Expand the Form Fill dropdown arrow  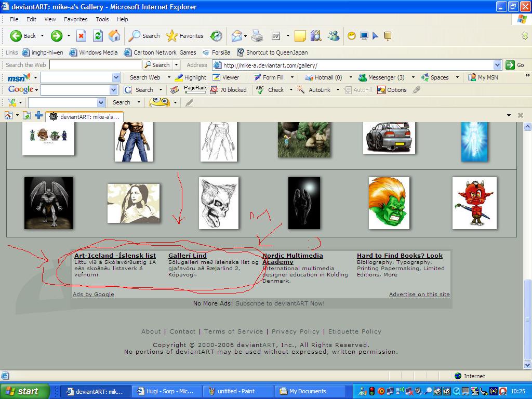coord(292,77)
